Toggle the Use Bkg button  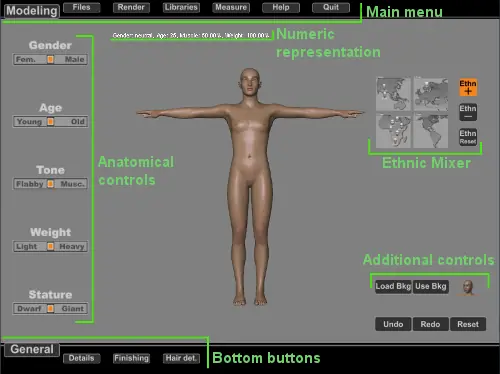431,286
